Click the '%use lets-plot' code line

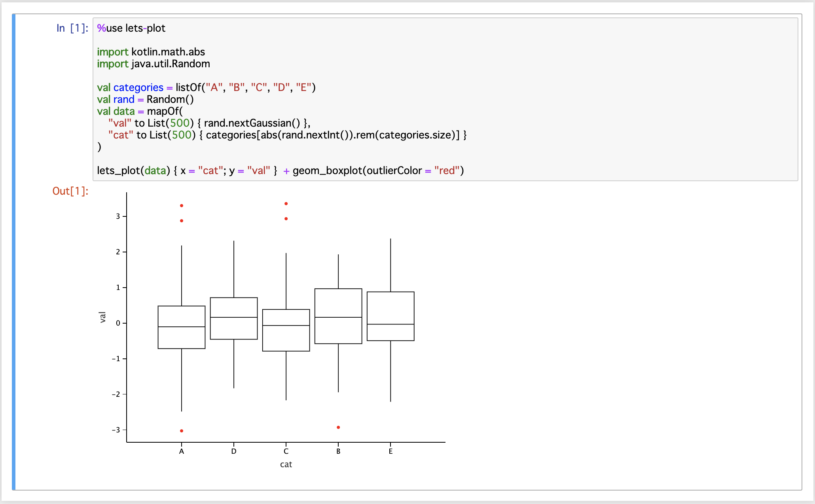coord(131,28)
